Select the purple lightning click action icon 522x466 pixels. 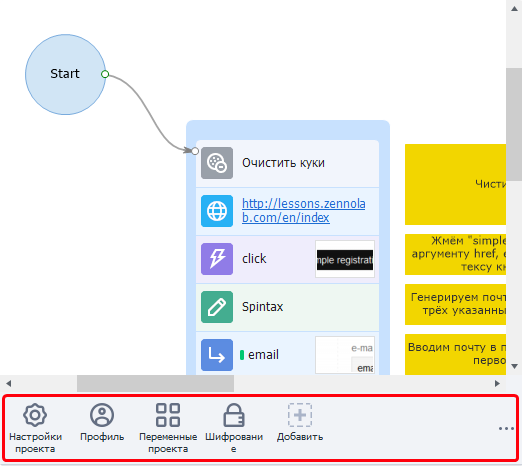click(217, 259)
